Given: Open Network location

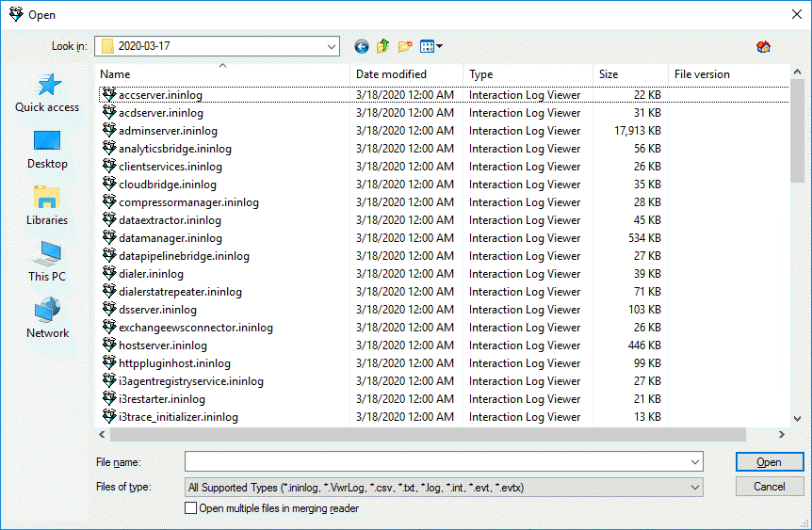Looking at the screenshot, I should (x=47, y=319).
